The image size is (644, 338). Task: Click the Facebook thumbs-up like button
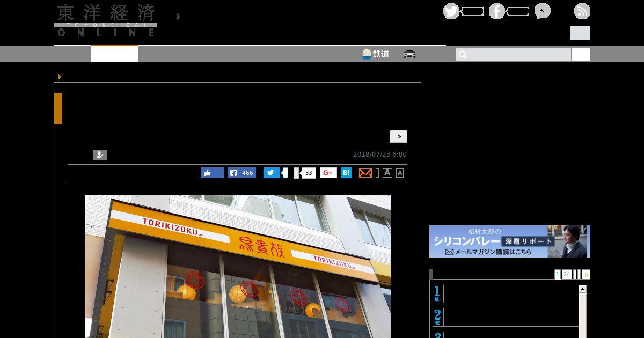pos(213,173)
